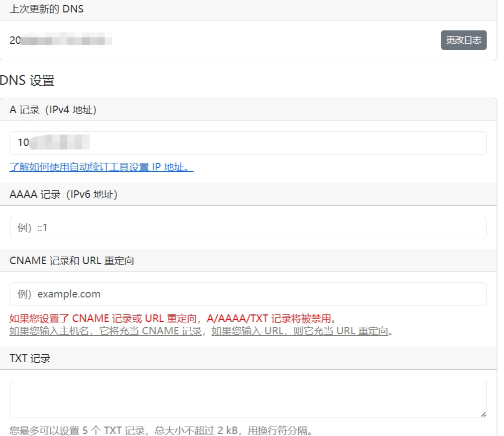Click the 5 个 TXT 记录 limit hint
The image size is (504, 436).
pyautogui.click(x=161, y=430)
